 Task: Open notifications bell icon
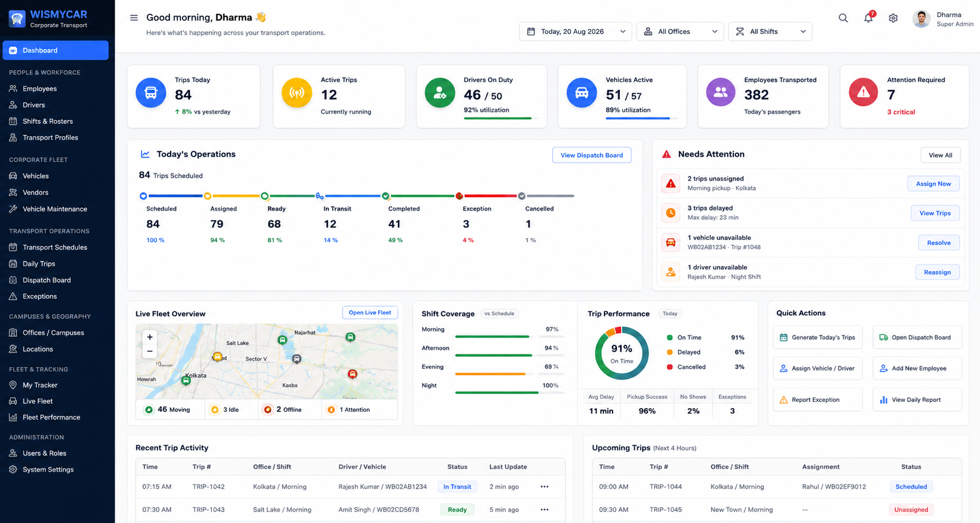click(x=868, y=18)
